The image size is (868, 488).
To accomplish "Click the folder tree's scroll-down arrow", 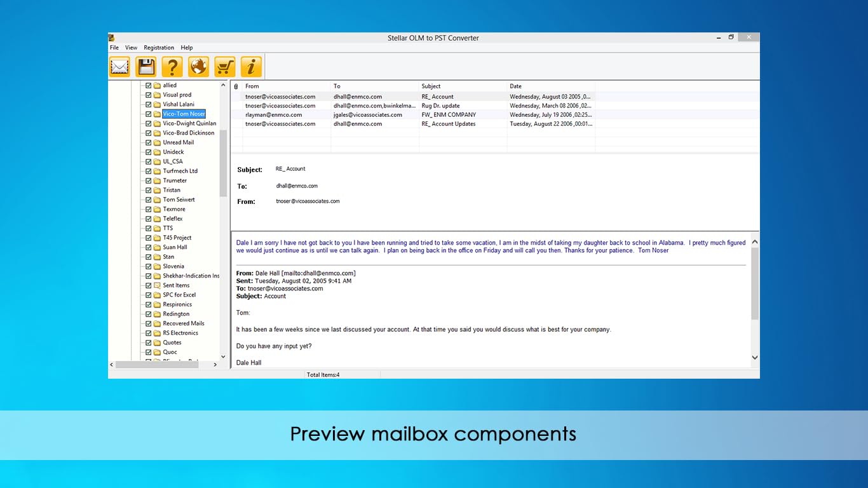I will pyautogui.click(x=223, y=356).
